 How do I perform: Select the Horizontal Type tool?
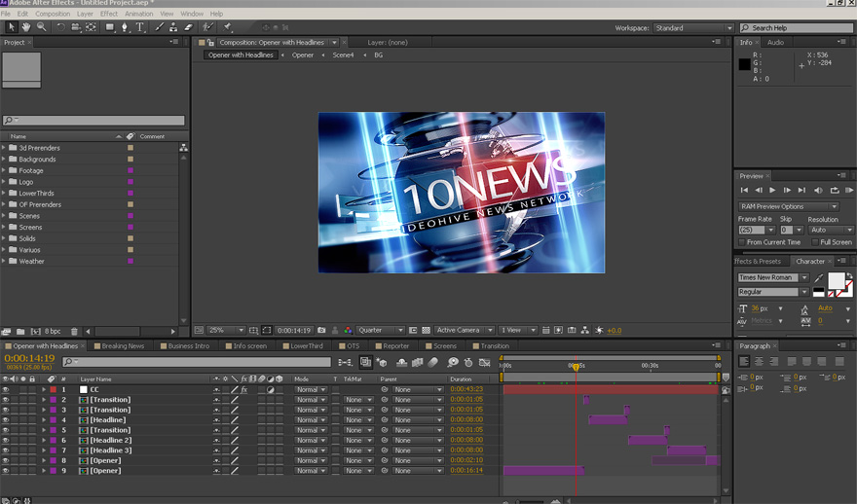click(x=140, y=26)
